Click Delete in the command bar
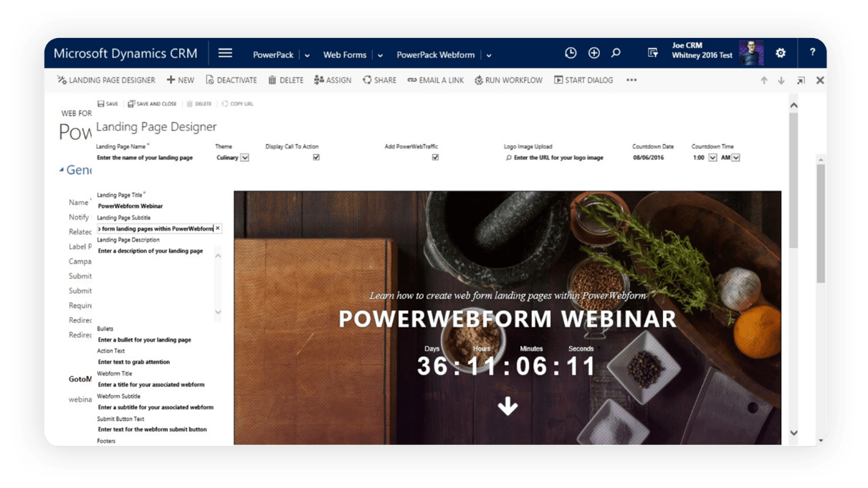This screenshot has width=868, height=488. [x=286, y=80]
